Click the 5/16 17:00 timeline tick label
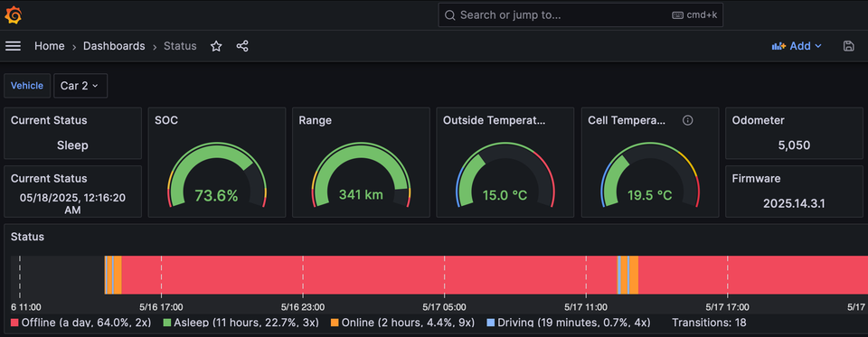The height and width of the screenshot is (337, 868). (x=161, y=307)
